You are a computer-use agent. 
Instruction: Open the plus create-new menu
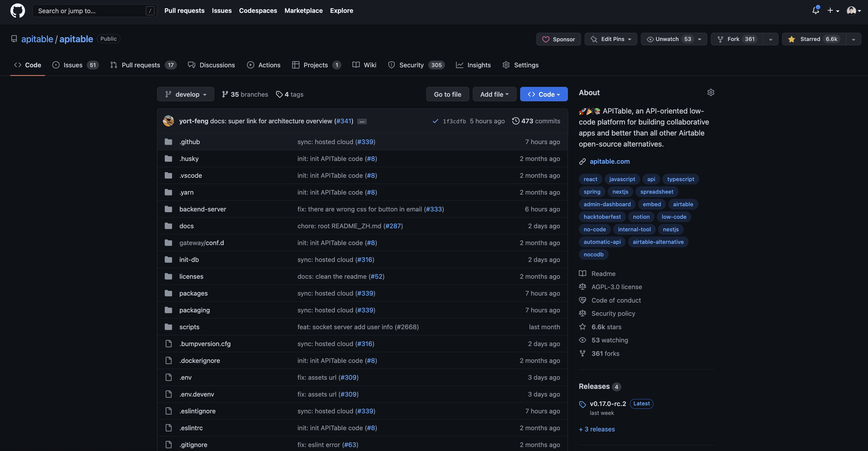click(833, 10)
